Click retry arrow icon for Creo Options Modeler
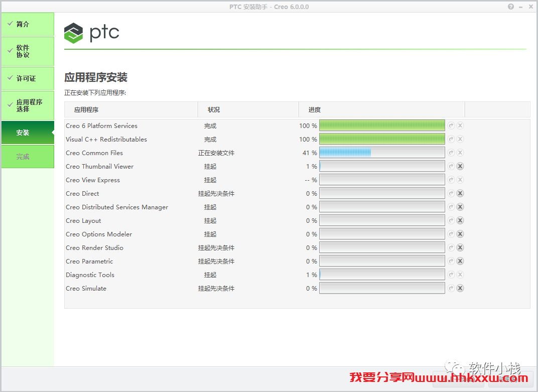Viewport: 538px width, 392px height. tap(451, 234)
